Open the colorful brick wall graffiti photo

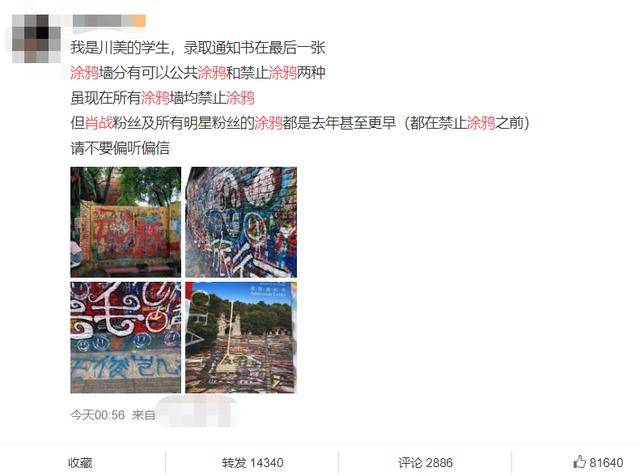coord(241,222)
